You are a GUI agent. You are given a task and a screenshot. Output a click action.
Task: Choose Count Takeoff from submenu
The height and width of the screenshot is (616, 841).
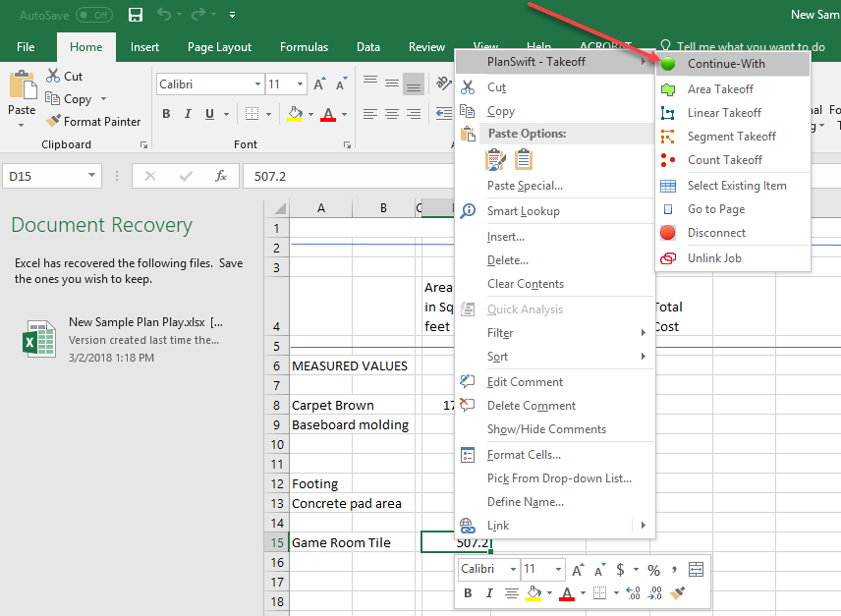click(733, 160)
